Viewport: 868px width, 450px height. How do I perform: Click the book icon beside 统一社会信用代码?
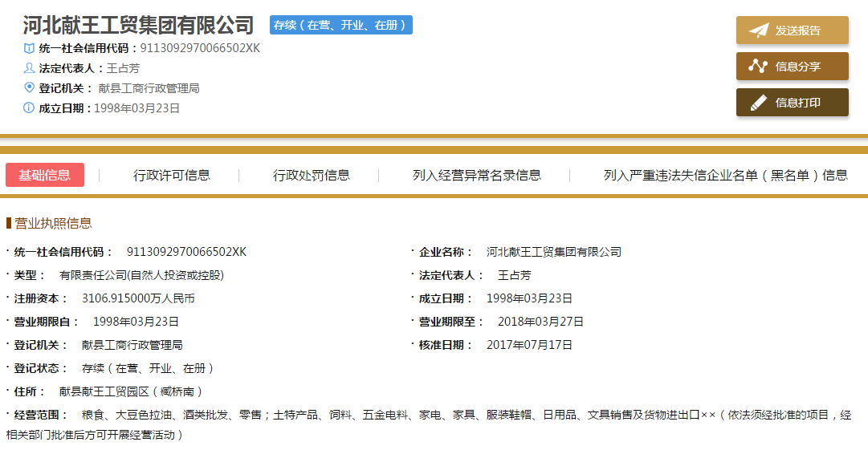[29, 48]
